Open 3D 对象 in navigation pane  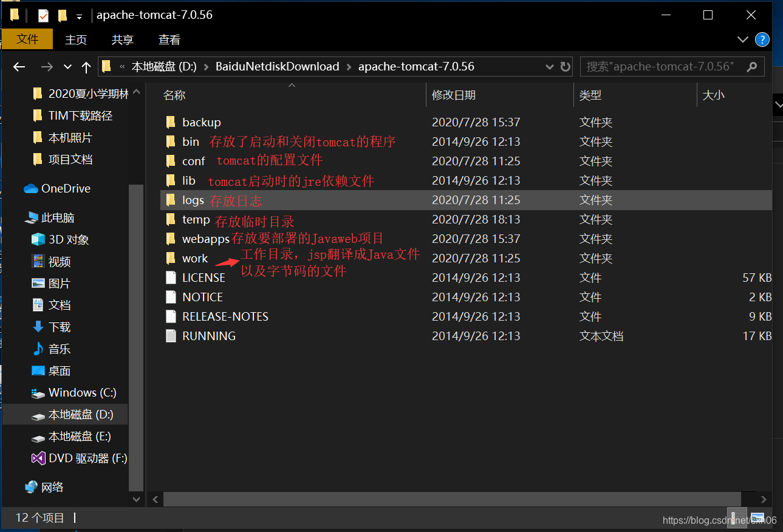60,239
